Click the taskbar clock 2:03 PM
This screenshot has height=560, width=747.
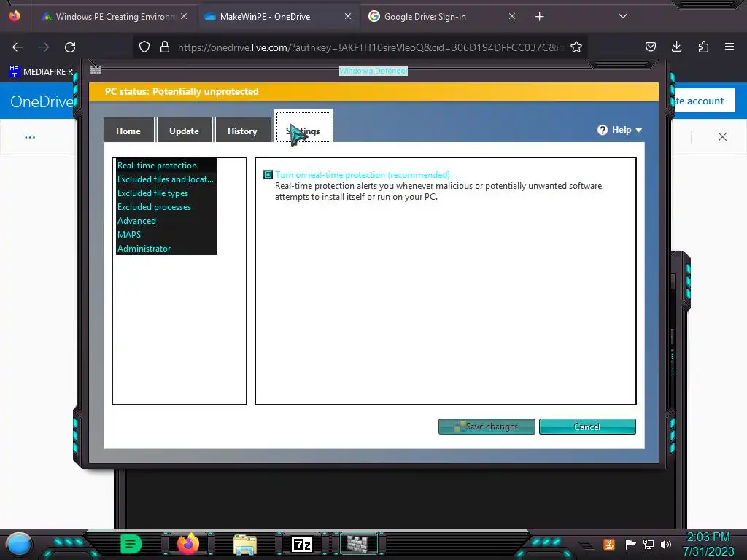pyautogui.click(x=708, y=537)
